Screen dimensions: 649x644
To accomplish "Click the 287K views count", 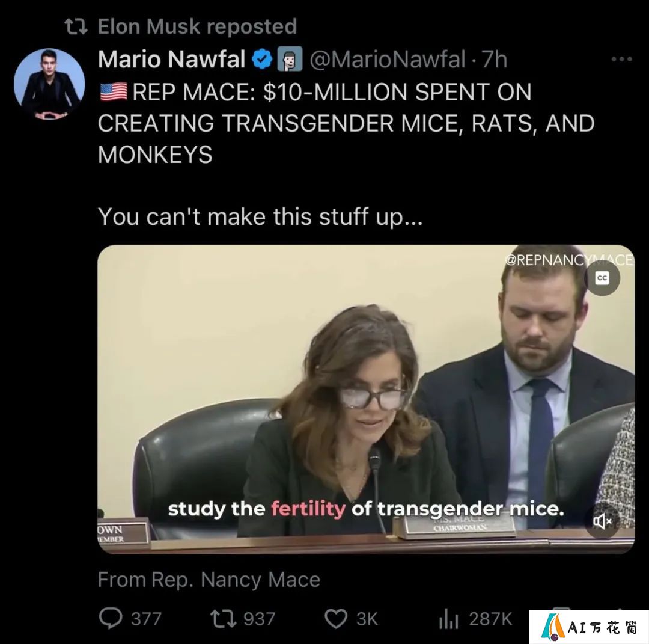I will [x=490, y=619].
